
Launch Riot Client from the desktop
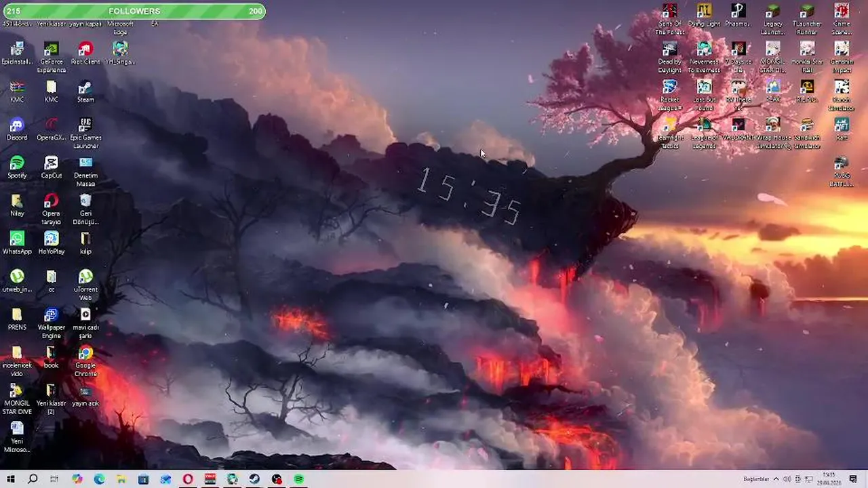click(x=85, y=53)
